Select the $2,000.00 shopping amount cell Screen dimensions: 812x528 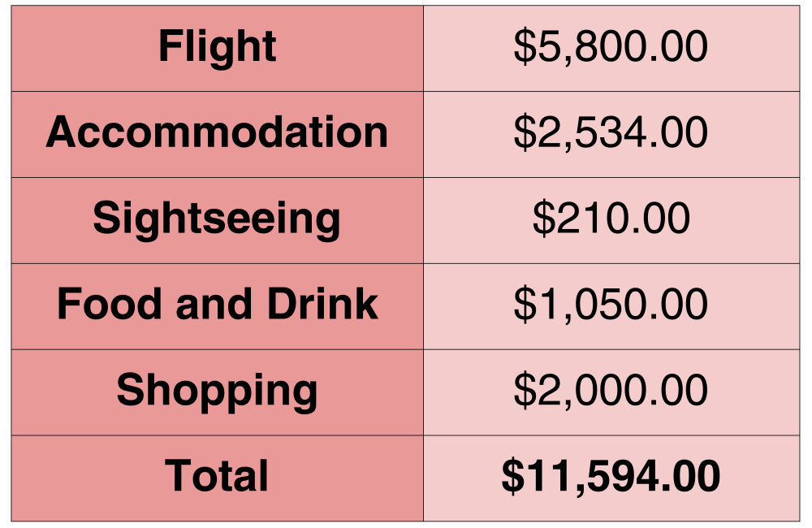[611, 392]
